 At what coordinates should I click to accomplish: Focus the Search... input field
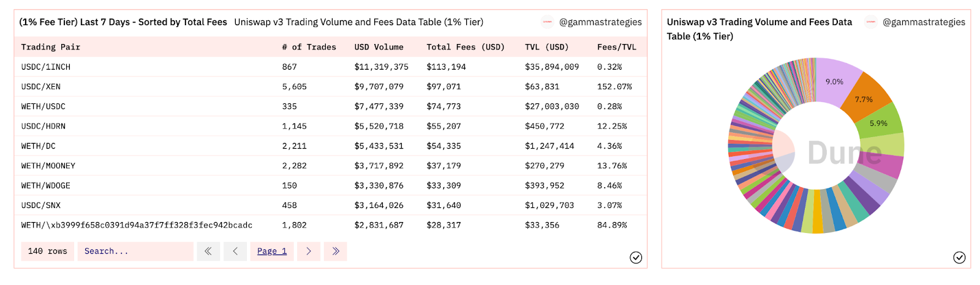[135, 251]
